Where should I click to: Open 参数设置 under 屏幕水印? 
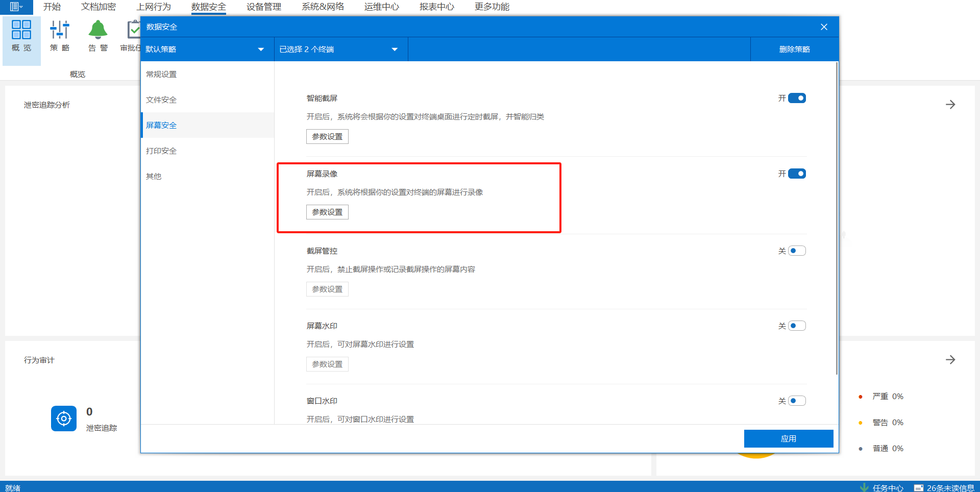[327, 364]
